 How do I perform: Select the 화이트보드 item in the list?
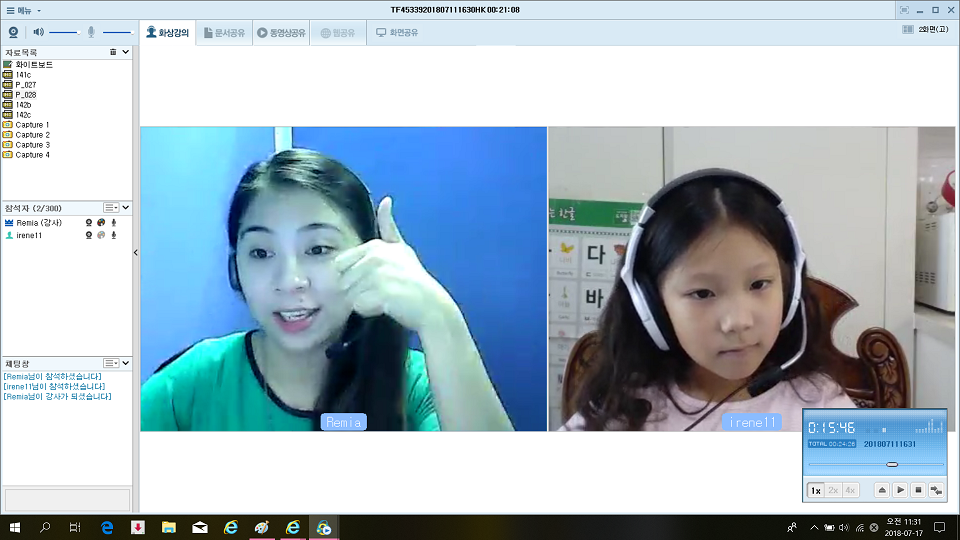coord(33,65)
